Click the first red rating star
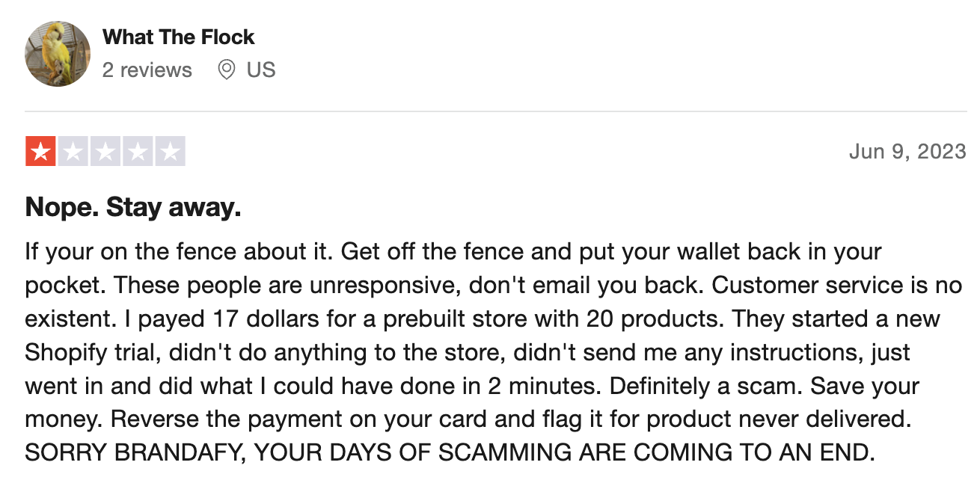This screenshot has width=980, height=486. click(x=40, y=152)
